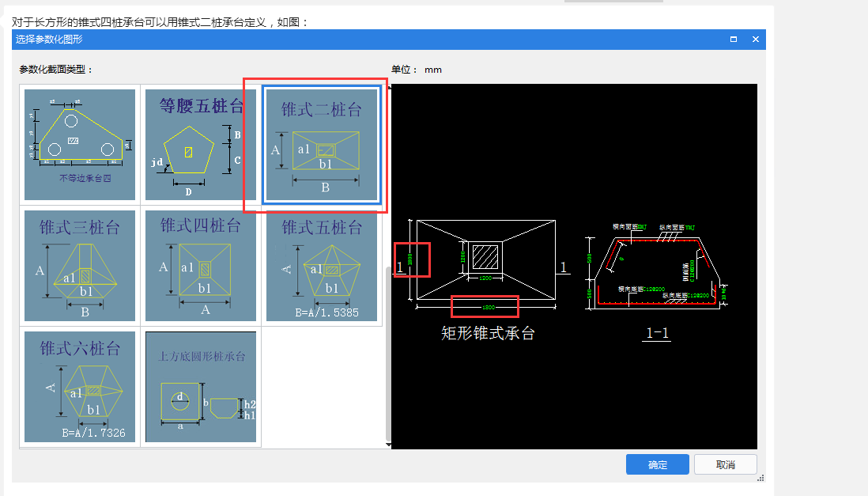Pick the 锥式三桩台 section type
Screen dimensions: 868x496
pos(80,266)
